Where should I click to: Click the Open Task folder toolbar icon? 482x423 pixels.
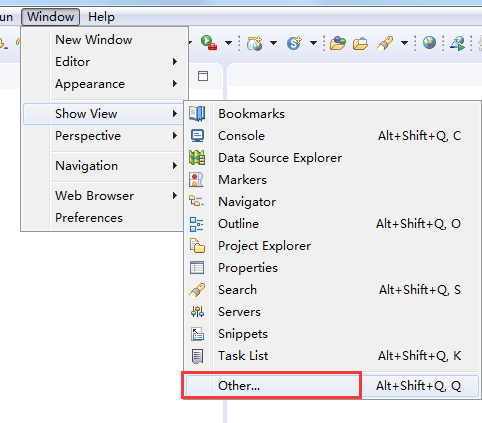[x=360, y=43]
